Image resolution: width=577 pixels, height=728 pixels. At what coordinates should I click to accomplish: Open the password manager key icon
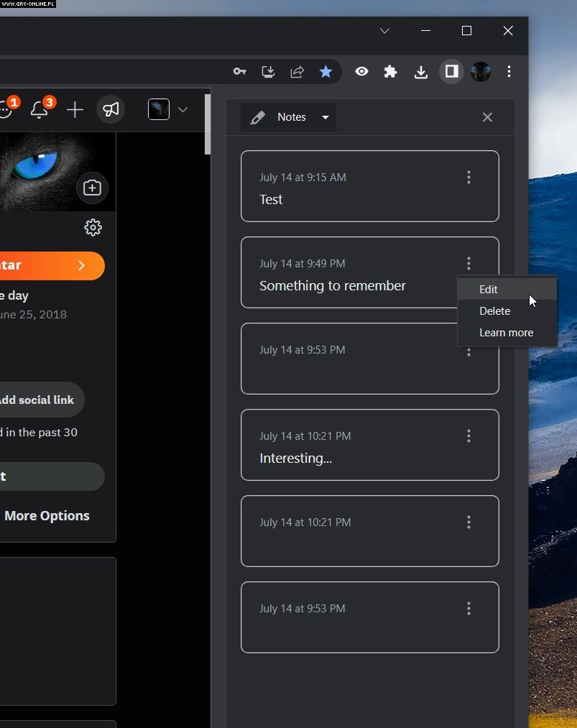239,71
